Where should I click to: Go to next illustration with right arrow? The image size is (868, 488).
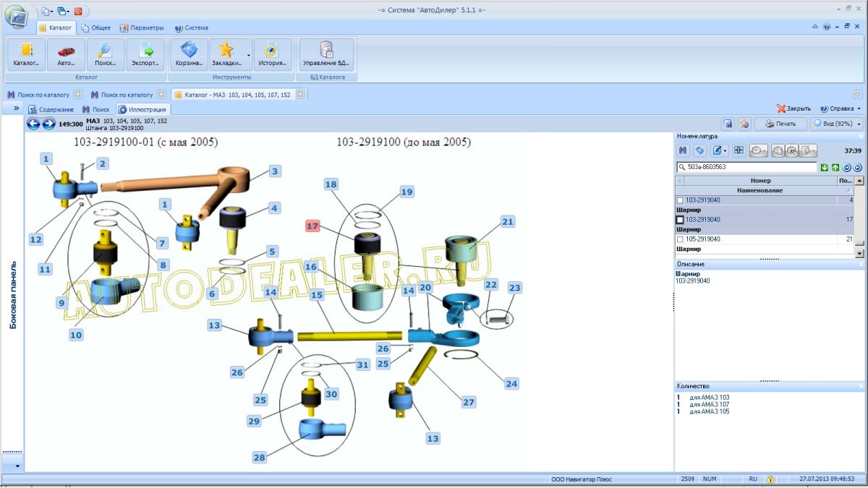click(x=48, y=124)
